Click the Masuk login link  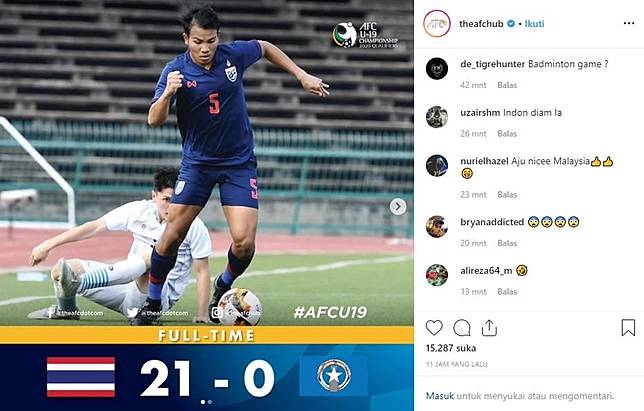pos(440,396)
